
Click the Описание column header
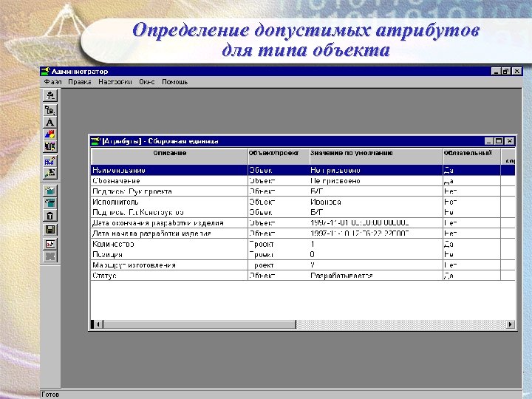(x=170, y=157)
